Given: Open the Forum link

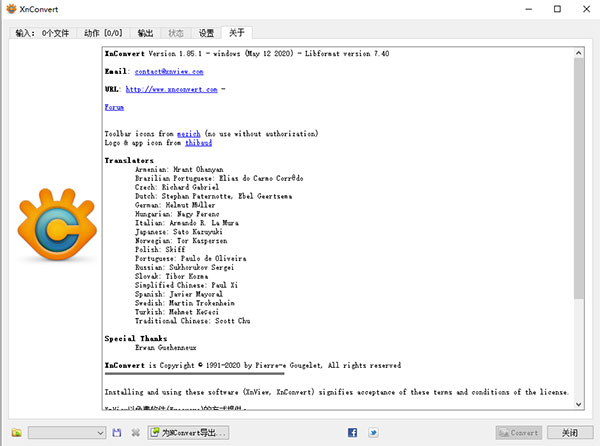Looking at the screenshot, I should 114,107.
